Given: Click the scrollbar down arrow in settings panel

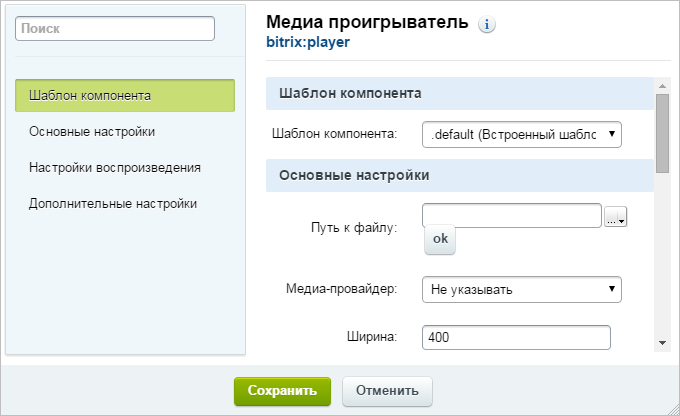Looking at the screenshot, I should (x=662, y=343).
